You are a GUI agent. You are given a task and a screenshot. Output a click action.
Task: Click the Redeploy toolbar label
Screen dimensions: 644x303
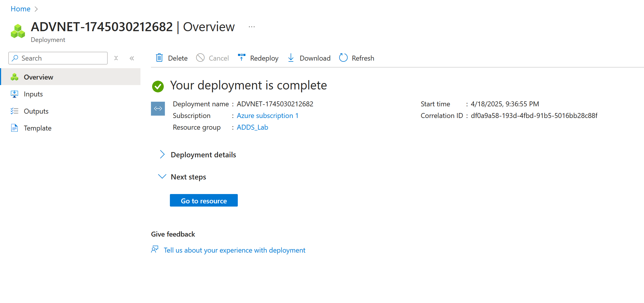[264, 58]
